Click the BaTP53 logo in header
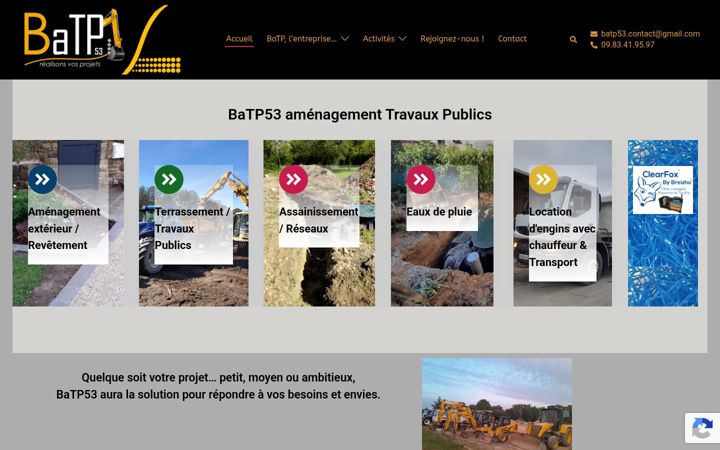 pos(102,40)
